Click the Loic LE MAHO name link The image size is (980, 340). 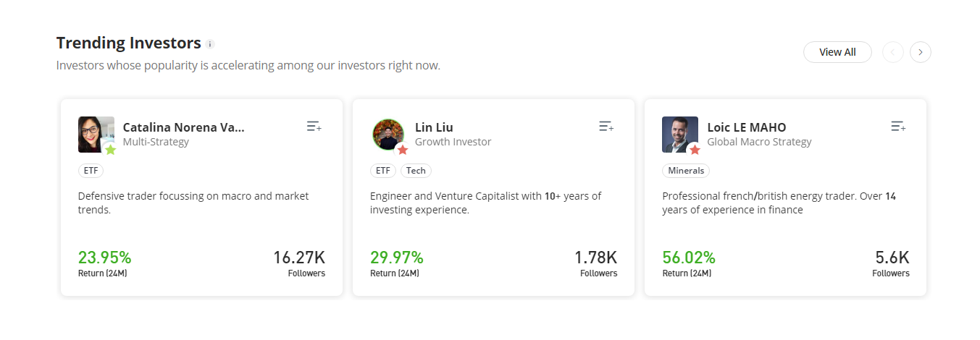point(746,127)
